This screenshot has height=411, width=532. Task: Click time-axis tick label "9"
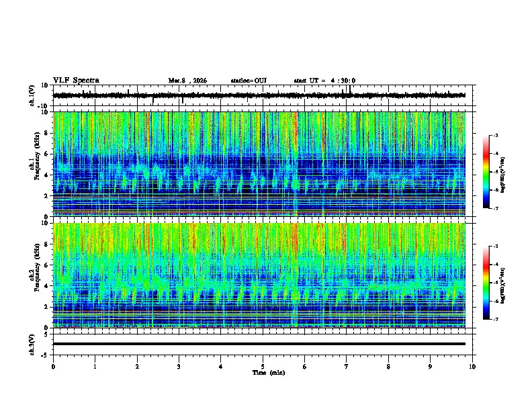tap(430, 367)
